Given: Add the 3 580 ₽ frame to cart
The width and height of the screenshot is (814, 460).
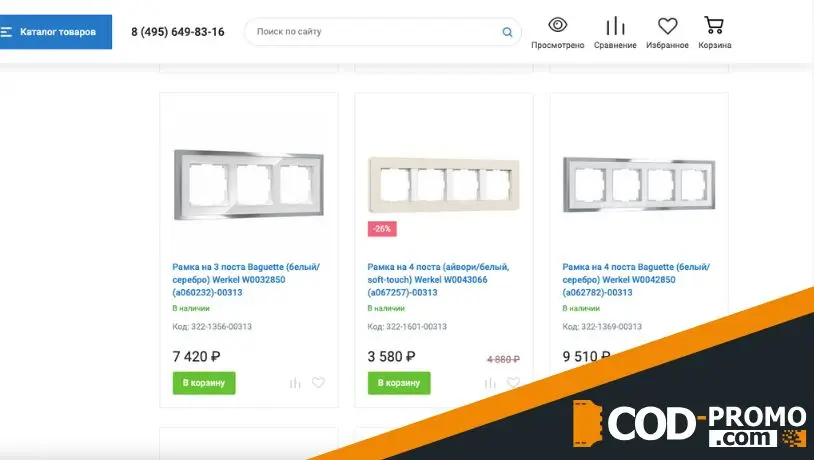Looking at the screenshot, I should tap(399, 383).
